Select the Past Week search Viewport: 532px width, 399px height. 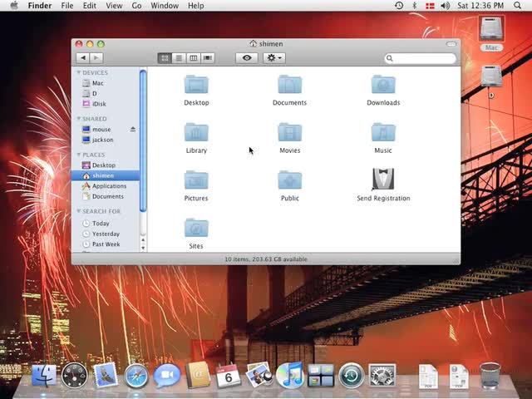pos(106,244)
